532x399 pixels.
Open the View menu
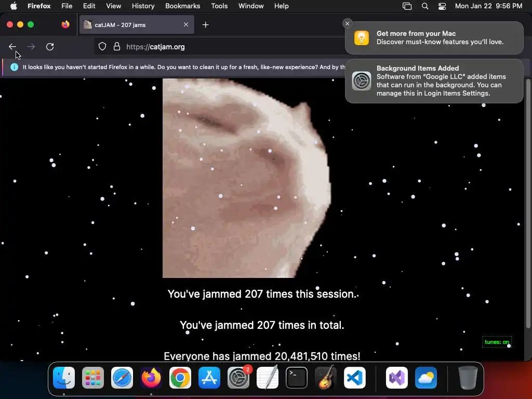click(113, 6)
